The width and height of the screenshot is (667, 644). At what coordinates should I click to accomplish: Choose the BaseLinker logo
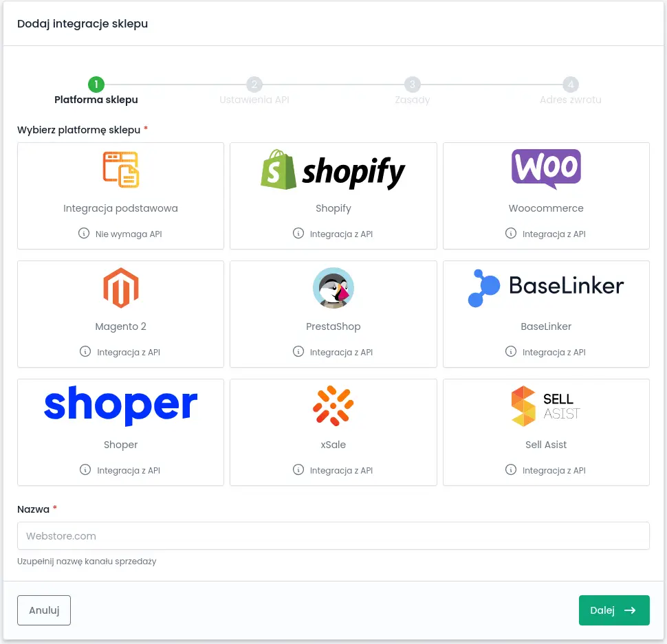546,288
